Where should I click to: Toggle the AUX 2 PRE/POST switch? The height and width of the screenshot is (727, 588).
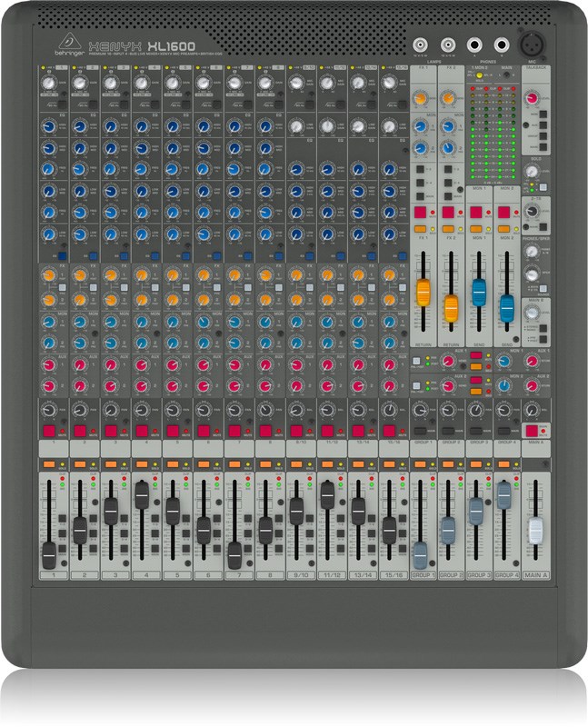click(x=416, y=385)
